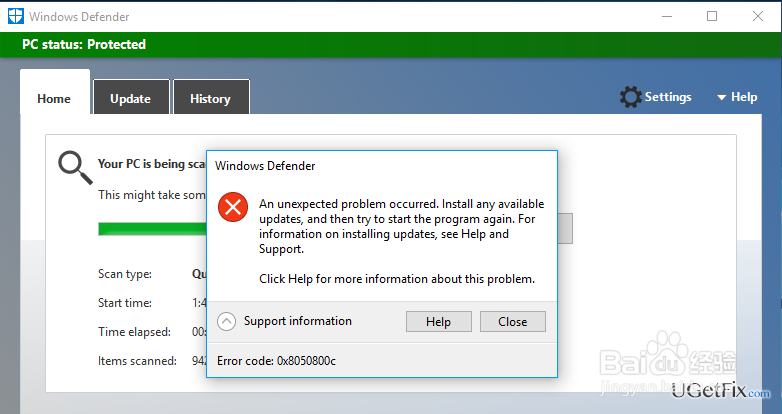This screenshot has width=782, height=414.
Task: Click the Error code 0x8050800c text
Action: (276, 360)
